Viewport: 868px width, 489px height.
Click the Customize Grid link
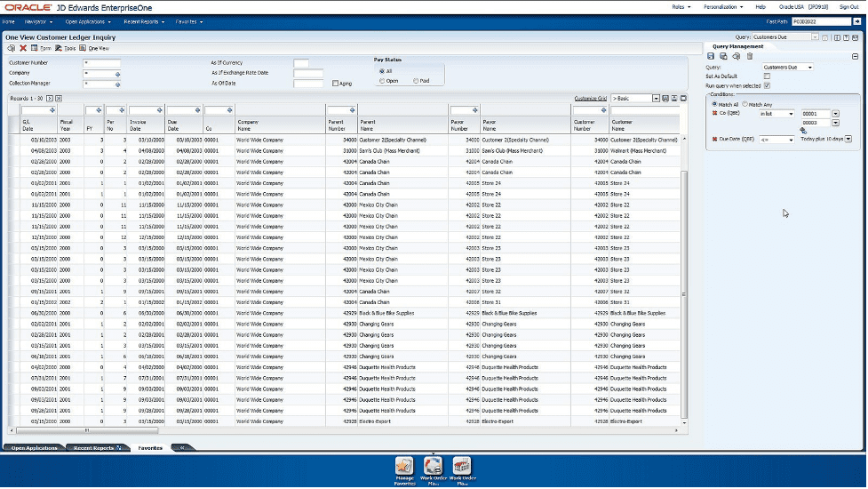click(590, 98)
